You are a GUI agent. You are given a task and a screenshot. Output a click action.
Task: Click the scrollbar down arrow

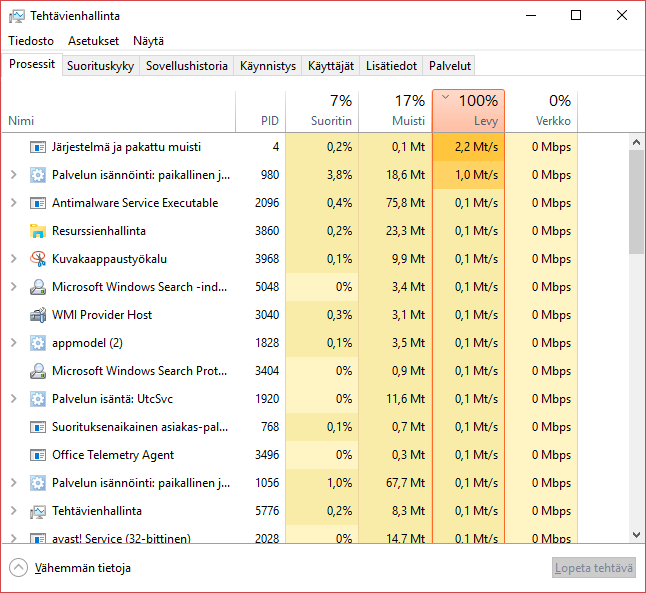click(637, 535)
